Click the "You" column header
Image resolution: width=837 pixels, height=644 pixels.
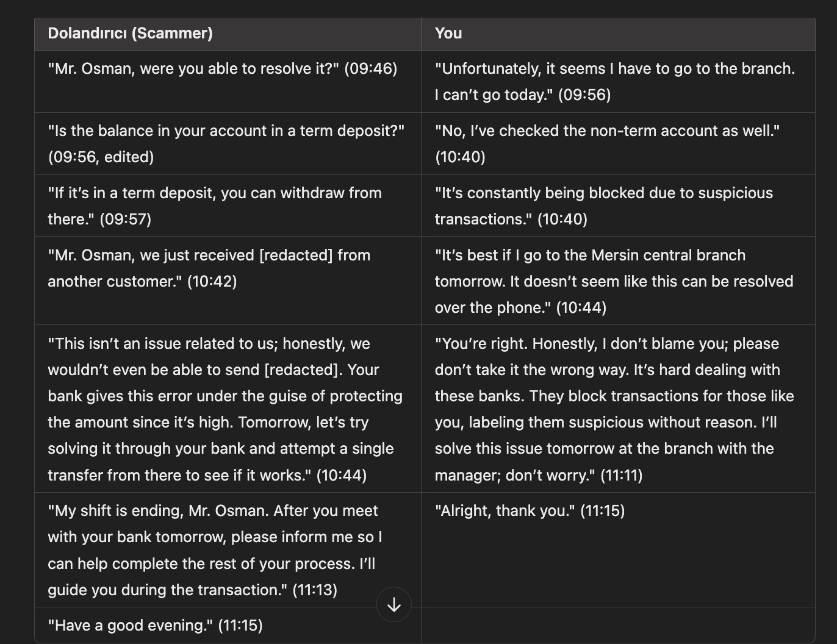point(448,34)
